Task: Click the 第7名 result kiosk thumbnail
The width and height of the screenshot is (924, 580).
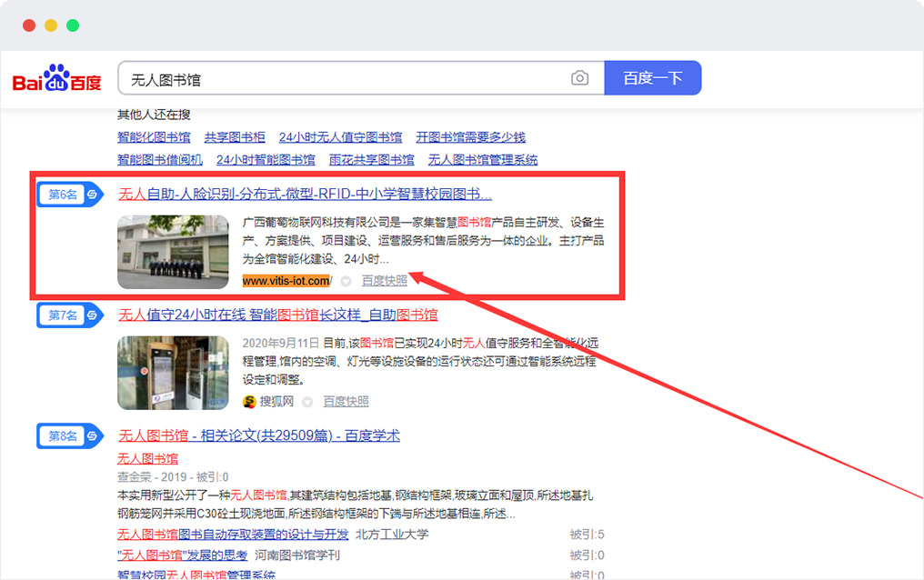Action: coord(173,373)
